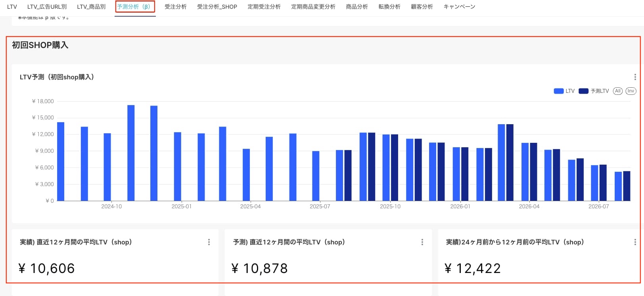
Task: Click x-axis label 2025-07
Action: 320,206
